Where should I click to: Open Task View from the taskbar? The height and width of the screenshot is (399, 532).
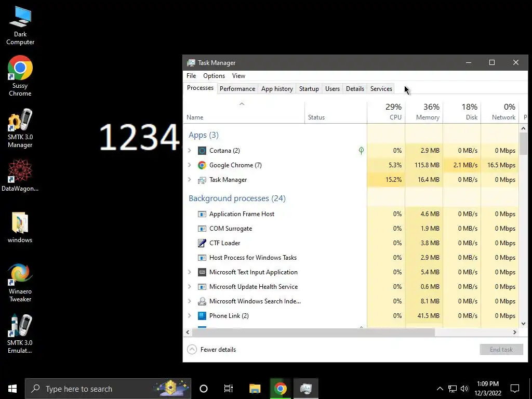[x=229, y=389]
